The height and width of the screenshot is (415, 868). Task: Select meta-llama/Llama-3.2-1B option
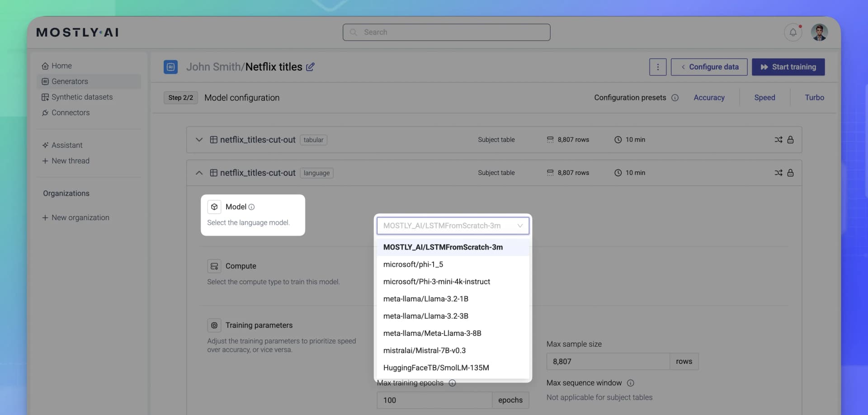(x=453, y=299)
